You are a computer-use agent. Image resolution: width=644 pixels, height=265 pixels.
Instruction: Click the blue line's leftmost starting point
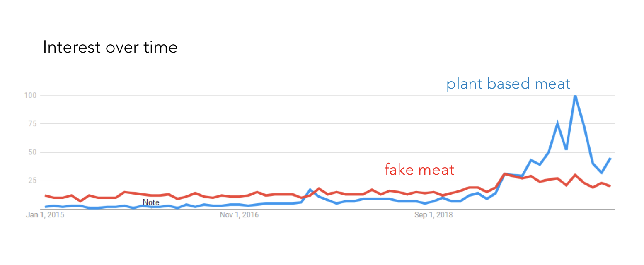coord(46,207)
